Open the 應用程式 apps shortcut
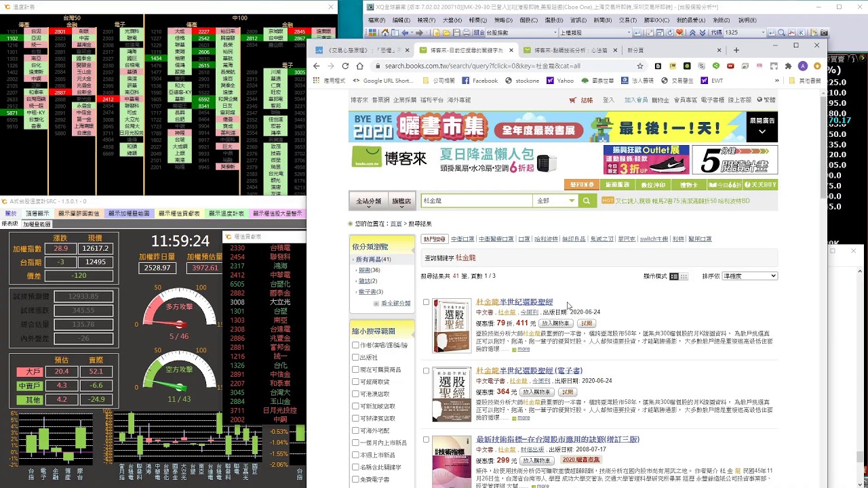This screenshot has width=868, height=488. (x=329, y=81)
